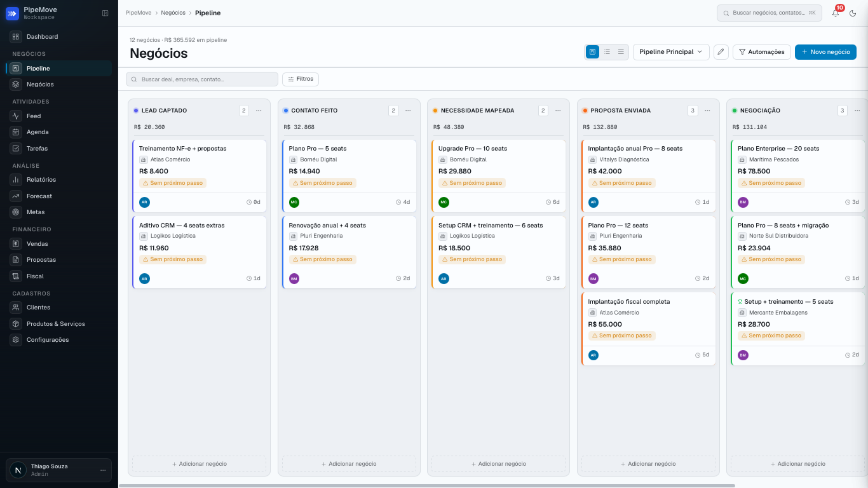Open Proposta Enviada column options menu

tap(707, 111)
